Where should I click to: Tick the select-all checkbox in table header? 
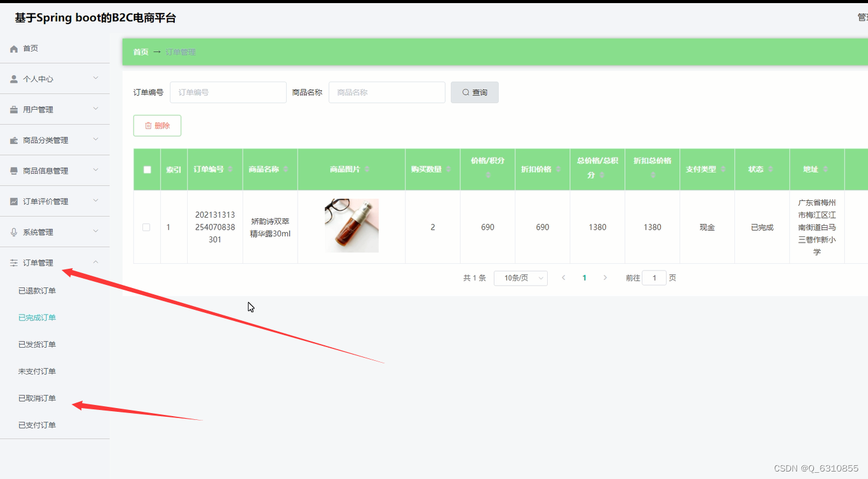click(x=147, y=170)
